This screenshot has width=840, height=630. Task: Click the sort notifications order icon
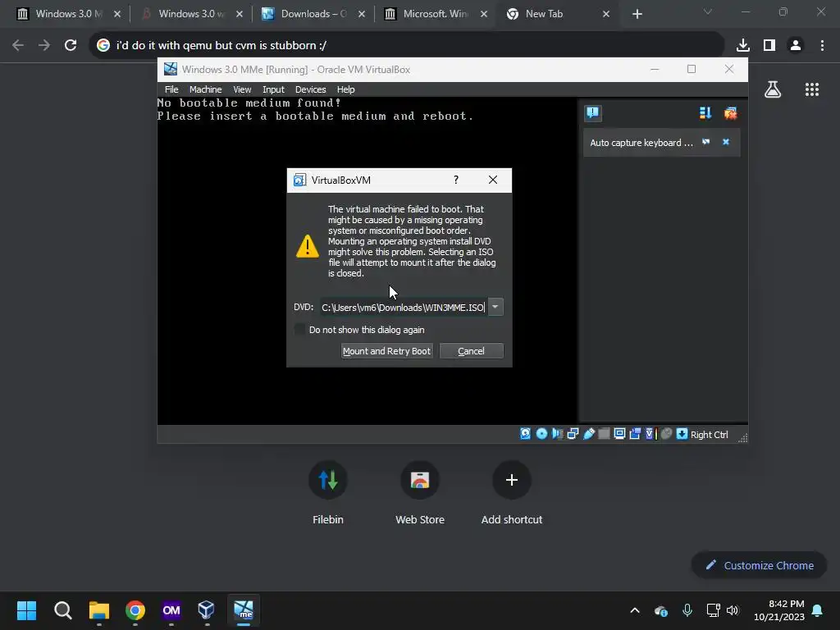(705, 113)
